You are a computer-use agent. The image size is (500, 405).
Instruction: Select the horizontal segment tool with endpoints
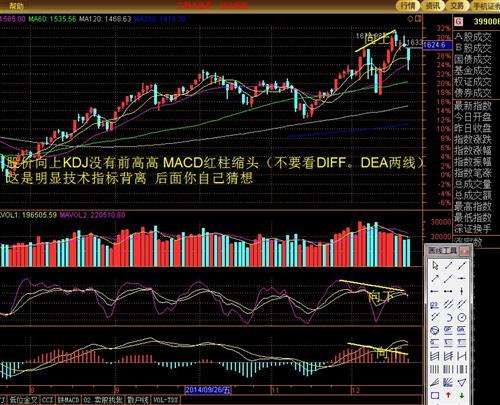pyautogui.click(x=449, y=291)
